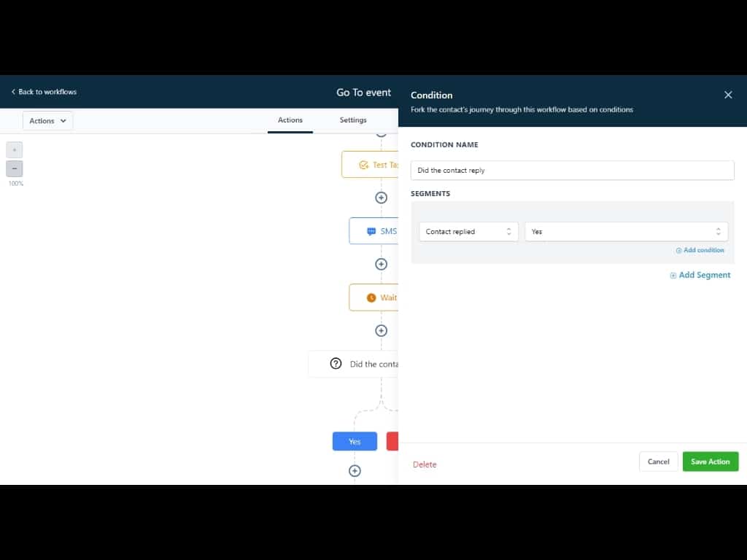Click plus icon below Test Tag node

[381, 198]
